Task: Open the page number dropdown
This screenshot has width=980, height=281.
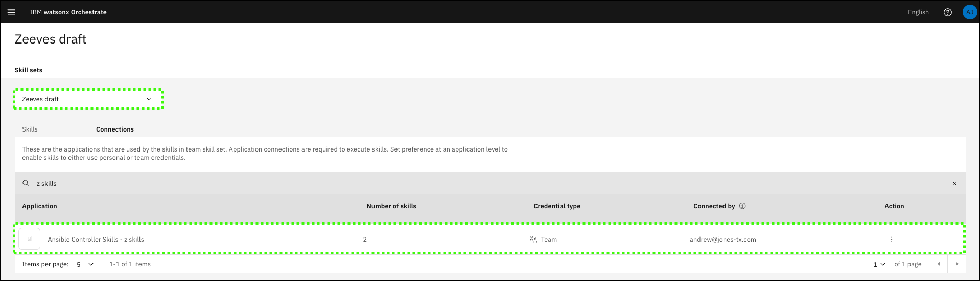Action: point(878,264)
